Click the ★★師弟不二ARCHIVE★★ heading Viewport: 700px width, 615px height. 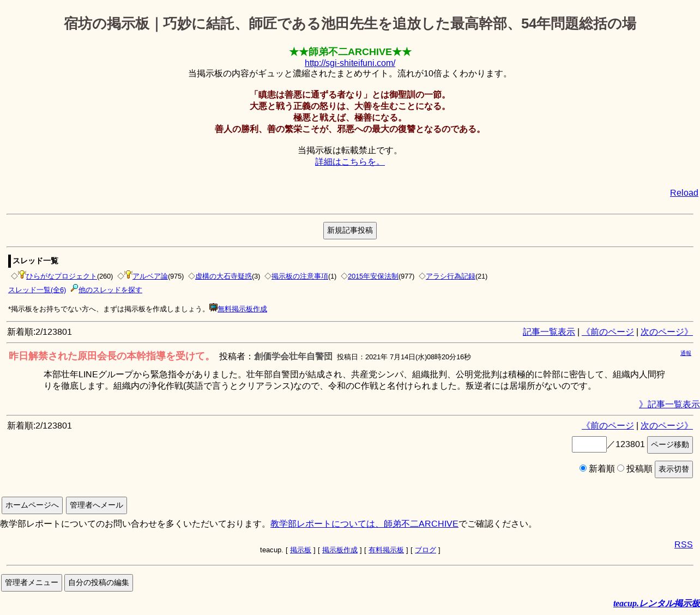tap(350, 52)
